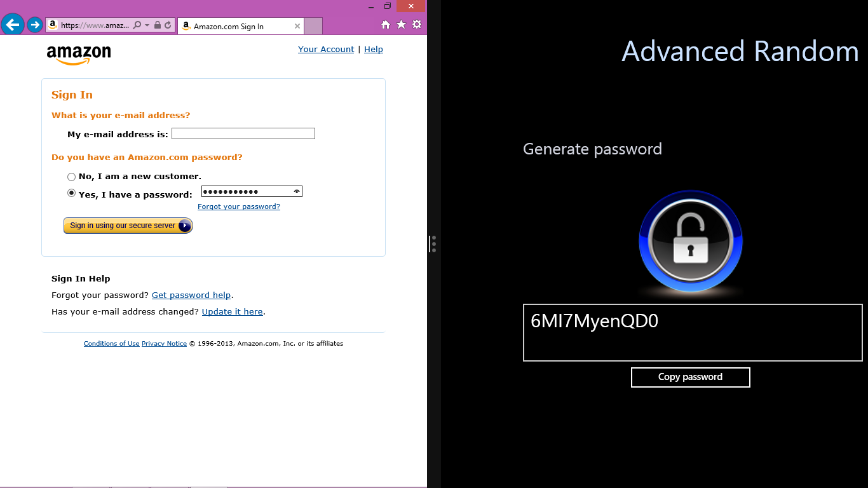Click 'Sign in using our secure server'
The height and width of the screenshot is (488, 868).
[128, 226]
